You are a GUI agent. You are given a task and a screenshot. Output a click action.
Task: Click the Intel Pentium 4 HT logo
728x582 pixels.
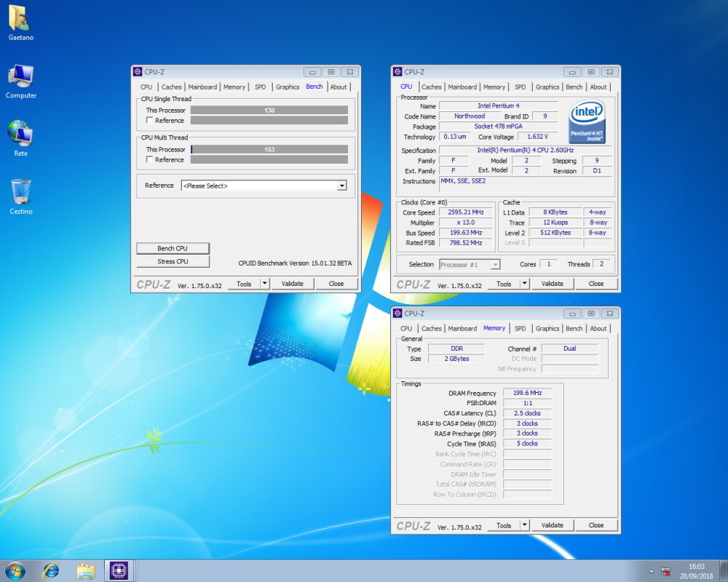587,119
